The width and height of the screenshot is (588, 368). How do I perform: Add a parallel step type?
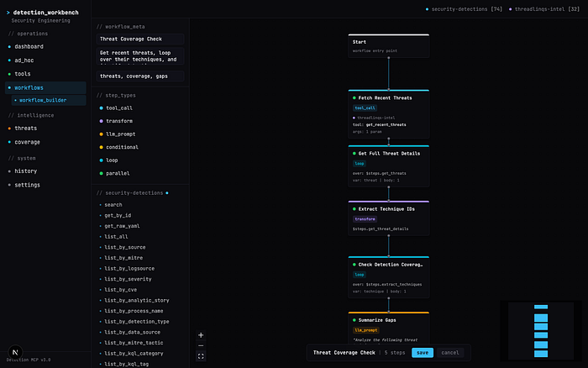pyautogui.click(x=140, y=173)
